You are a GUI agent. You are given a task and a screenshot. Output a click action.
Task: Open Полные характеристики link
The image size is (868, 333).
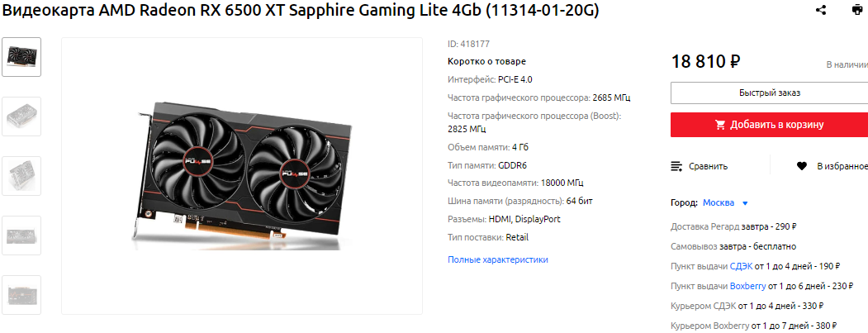[498, 259]
